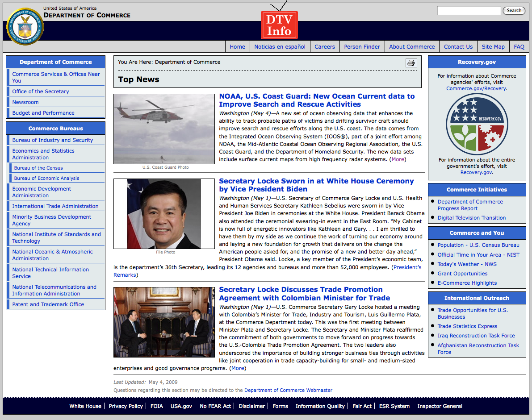Open Bureau of Economic Analysis sublink
532x420 pixels.
click(x=47, y=178)
